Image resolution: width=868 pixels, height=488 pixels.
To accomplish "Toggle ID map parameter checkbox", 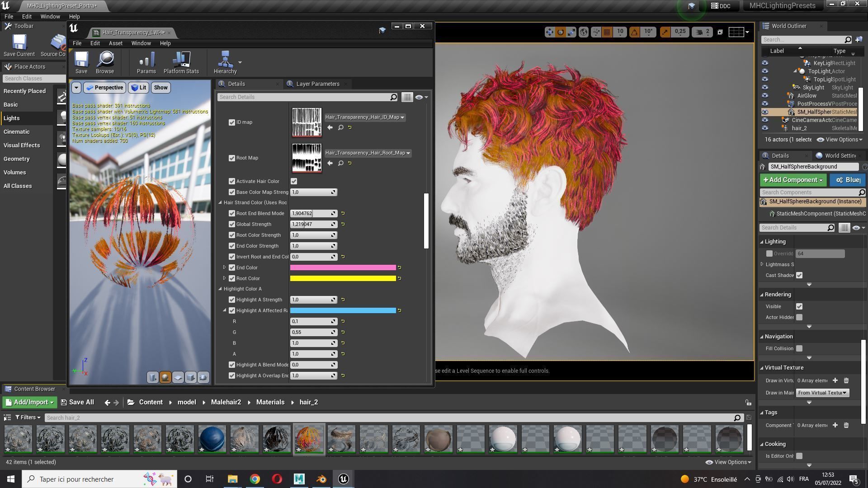I will tap(232, 122).
